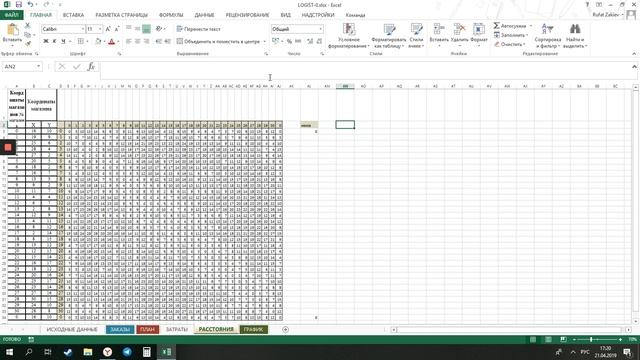
Task: Switch to РАЗМЕТКА СТРАНИЦЫ ribbon tab
Action: (122, 15)
